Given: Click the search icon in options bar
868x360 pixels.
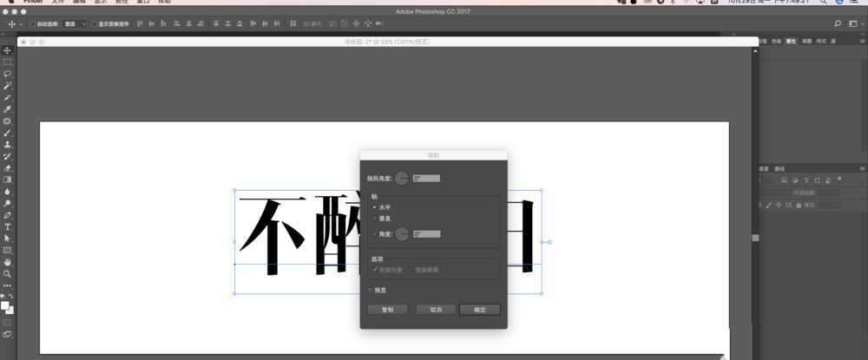Looking at the screenshot, I should click(x=838, y=23).
